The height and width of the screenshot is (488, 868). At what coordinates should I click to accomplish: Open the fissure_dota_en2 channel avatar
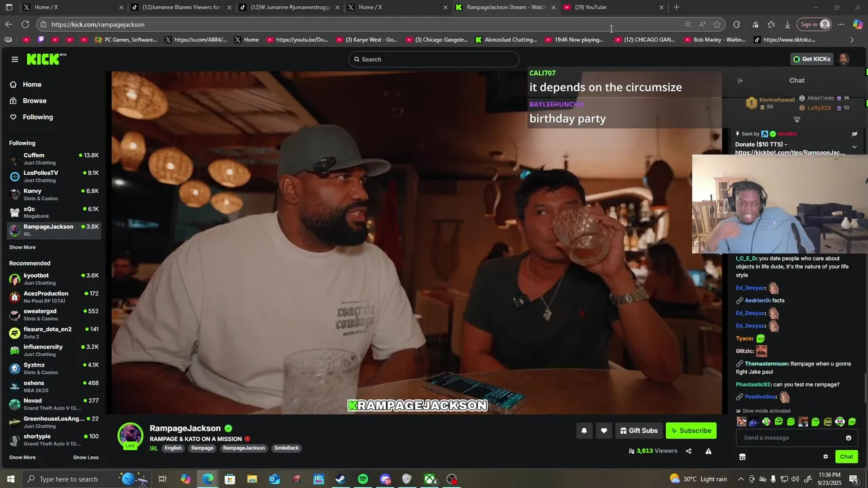coord(14,333)
